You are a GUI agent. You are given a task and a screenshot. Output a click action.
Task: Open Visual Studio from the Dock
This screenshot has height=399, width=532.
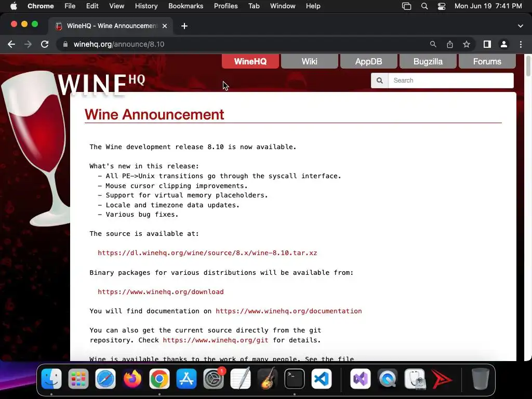pos(361,379)
